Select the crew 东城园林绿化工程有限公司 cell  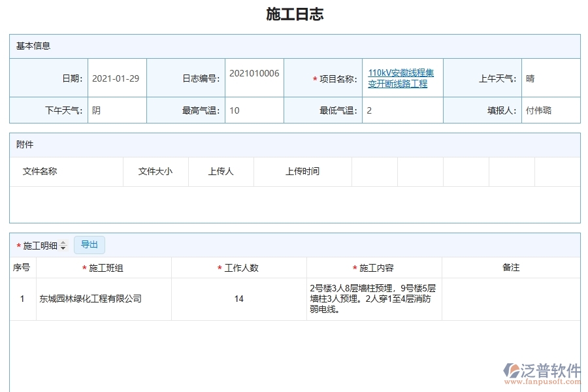[91, 299]
